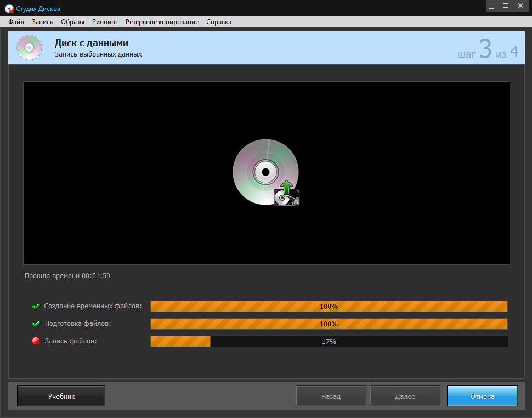Screen dimensions: 532x418
Task: Click the green check next to Подготовка файлов
Action: tap(36, 324)
